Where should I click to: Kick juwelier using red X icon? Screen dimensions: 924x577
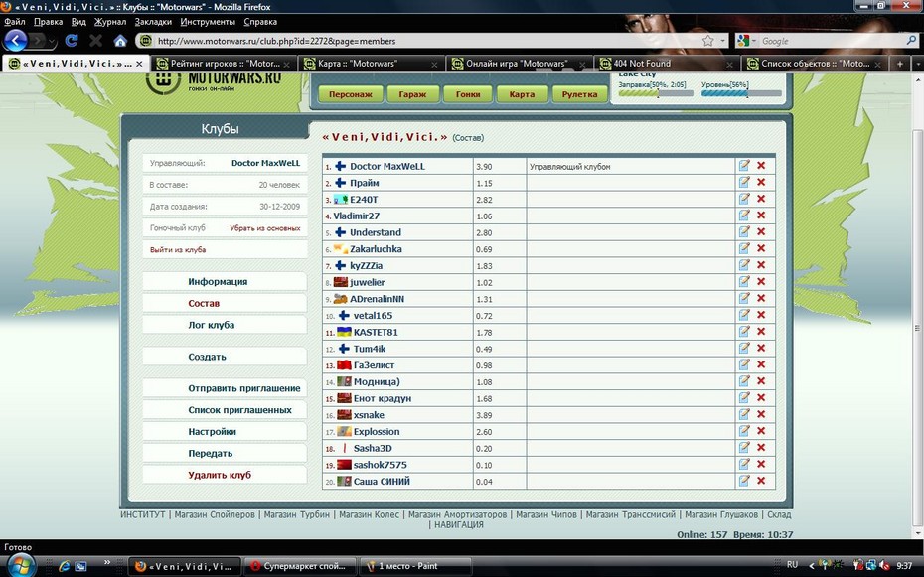point(761,282)
